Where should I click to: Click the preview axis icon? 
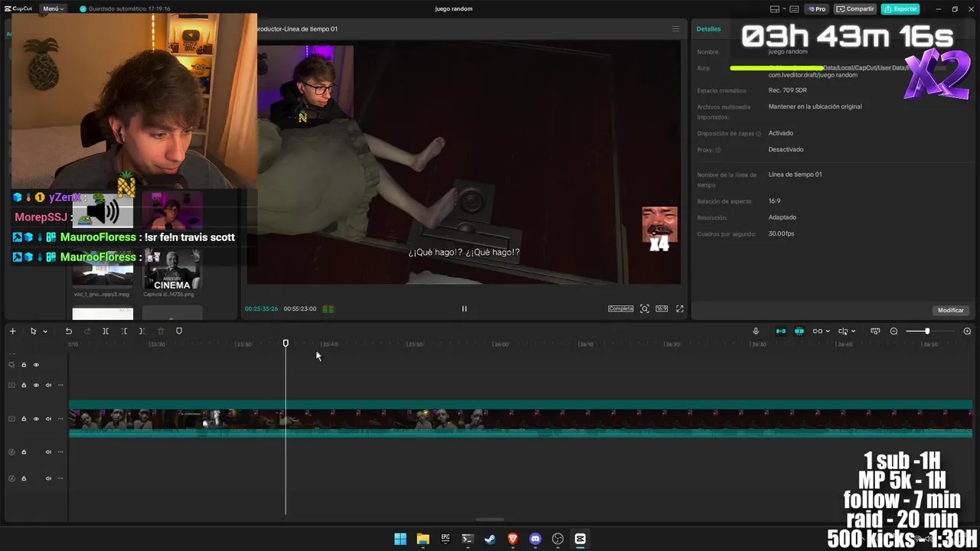tap(843, 331)
